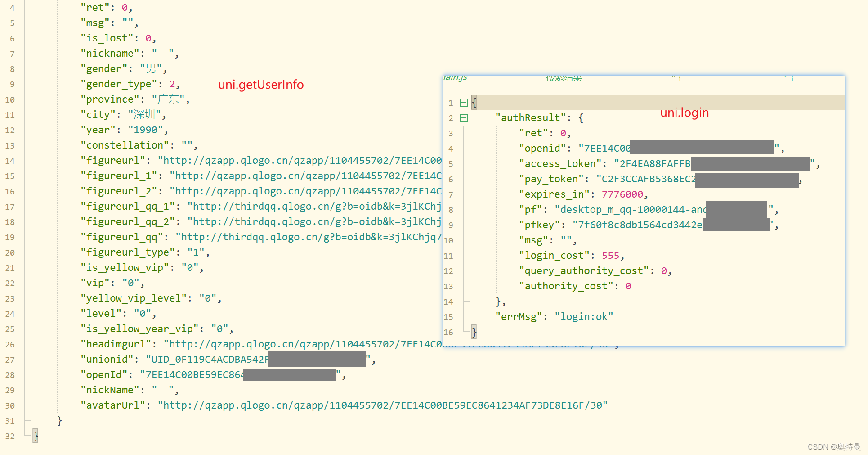Screen dimensions: 868x455
Task: Click the "avatarUrl" URL on line 30
Action: 382,405
